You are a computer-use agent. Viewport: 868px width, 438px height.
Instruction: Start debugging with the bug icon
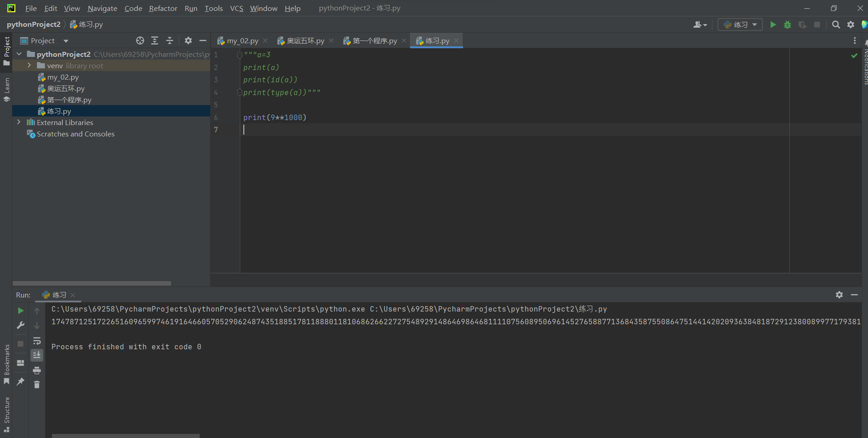click(x=787, y=25)
